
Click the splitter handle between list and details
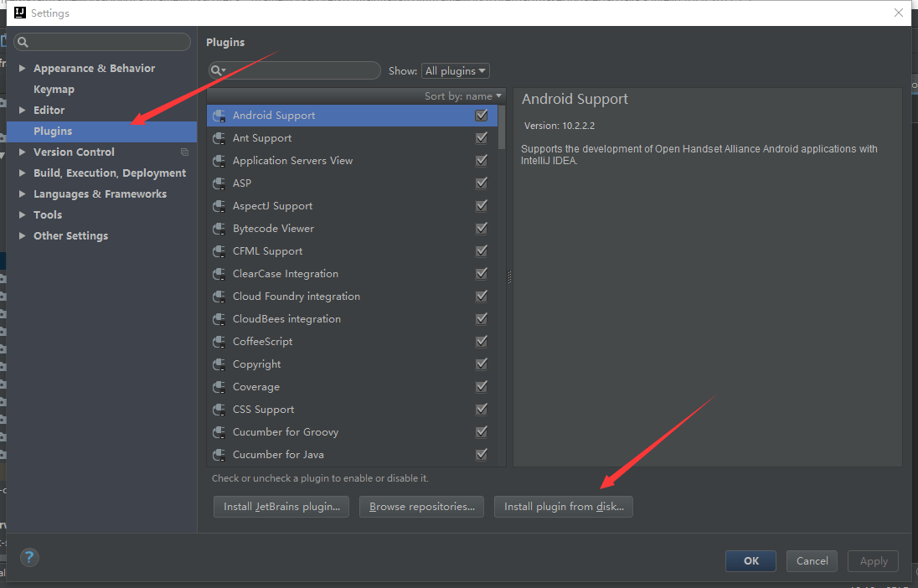click(509, 277)
